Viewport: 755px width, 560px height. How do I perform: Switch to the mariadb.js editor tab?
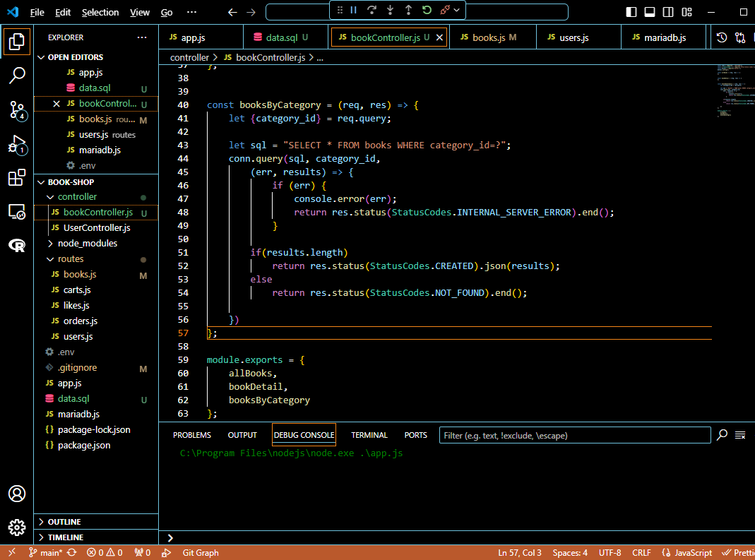663,37
